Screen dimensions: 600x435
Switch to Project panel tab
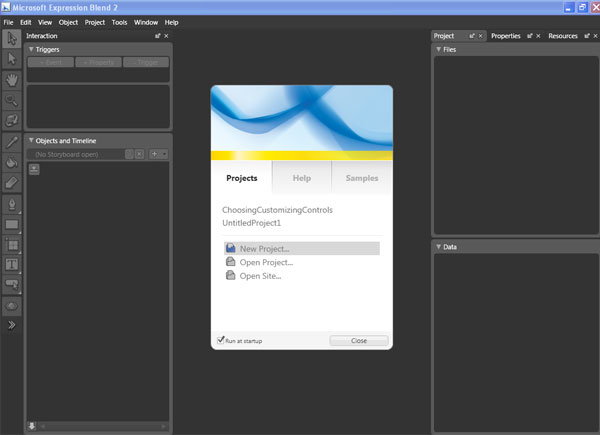[x=443, y=36]
